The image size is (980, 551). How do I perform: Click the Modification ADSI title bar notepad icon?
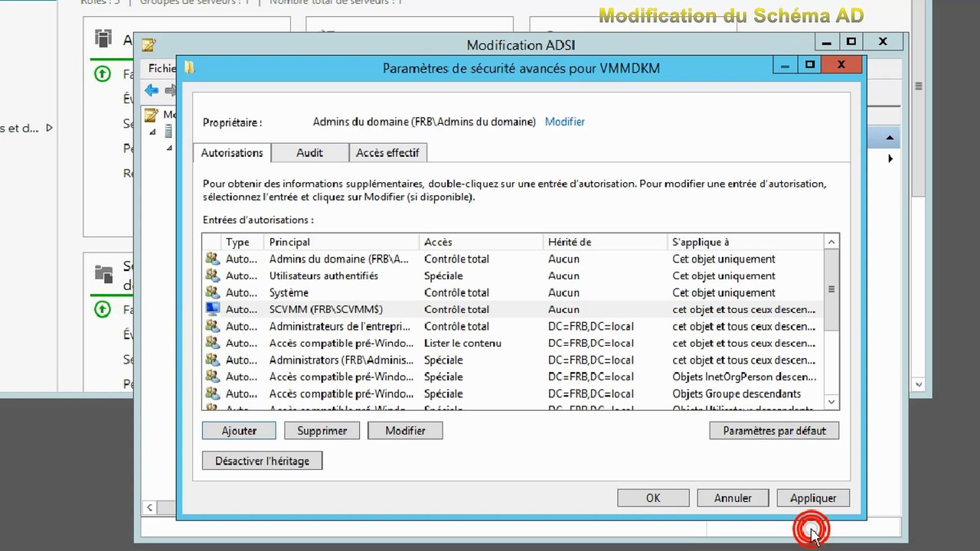(x=149, y=45)
